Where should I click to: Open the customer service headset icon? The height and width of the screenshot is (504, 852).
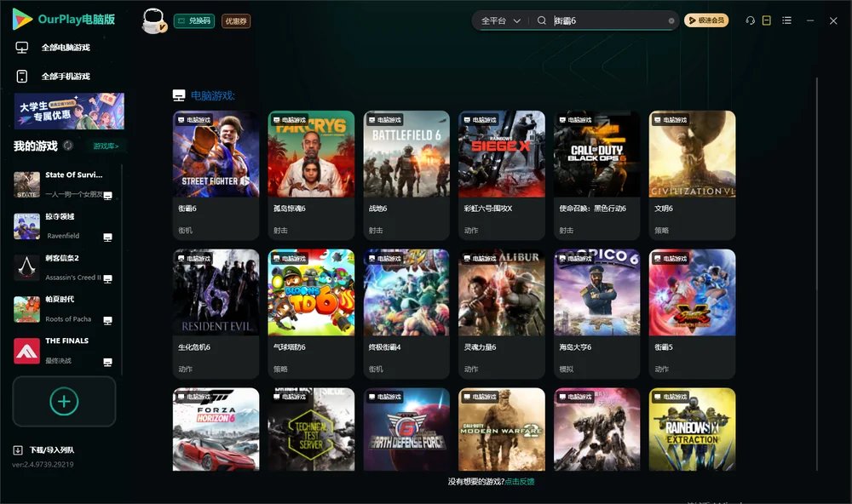coord(750,20)
